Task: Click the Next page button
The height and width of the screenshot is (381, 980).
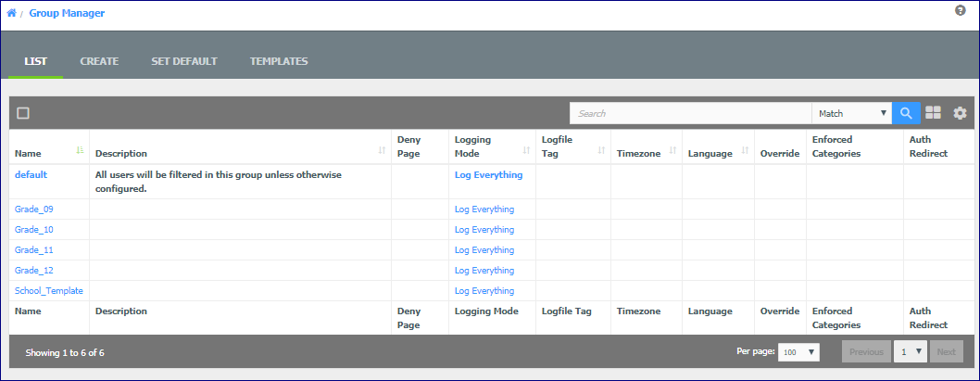Action: point(947,351)
